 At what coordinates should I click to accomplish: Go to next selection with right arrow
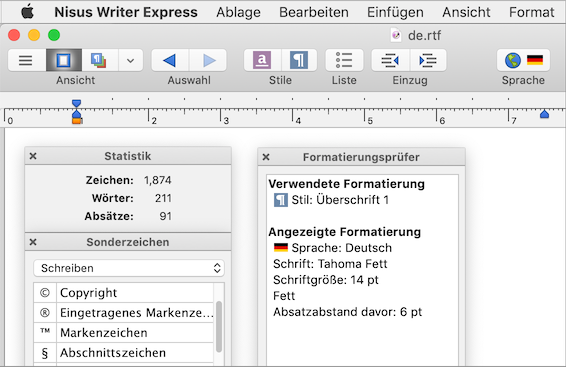208,60
